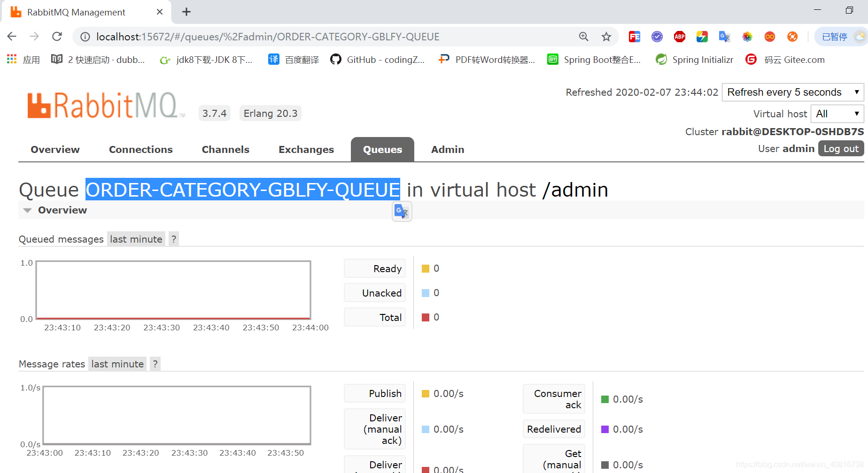Change Message rates last minute range
Image resolution: width=868 pixels, height=473 pixels.
117,364
